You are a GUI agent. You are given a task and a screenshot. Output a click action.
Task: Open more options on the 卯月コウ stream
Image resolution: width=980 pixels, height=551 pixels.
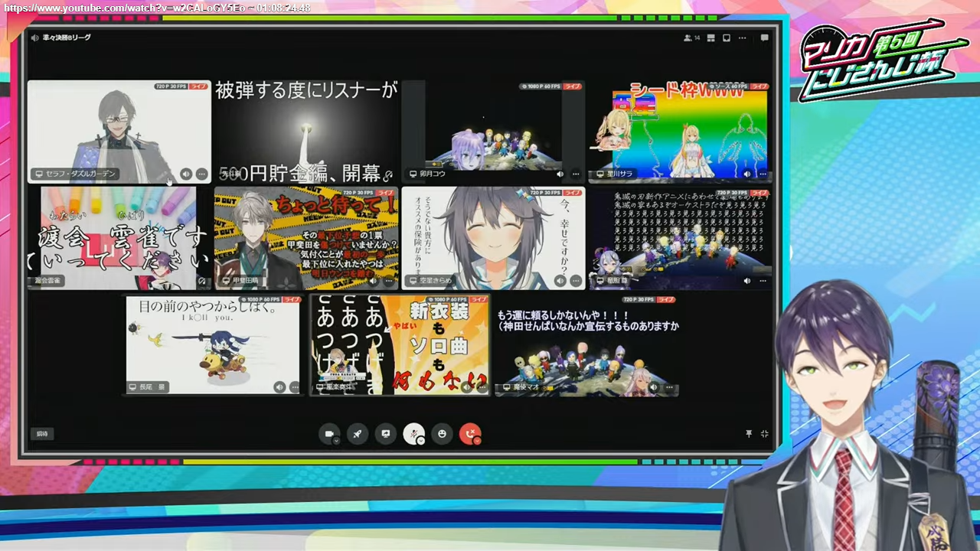click(x=575, y=174)
